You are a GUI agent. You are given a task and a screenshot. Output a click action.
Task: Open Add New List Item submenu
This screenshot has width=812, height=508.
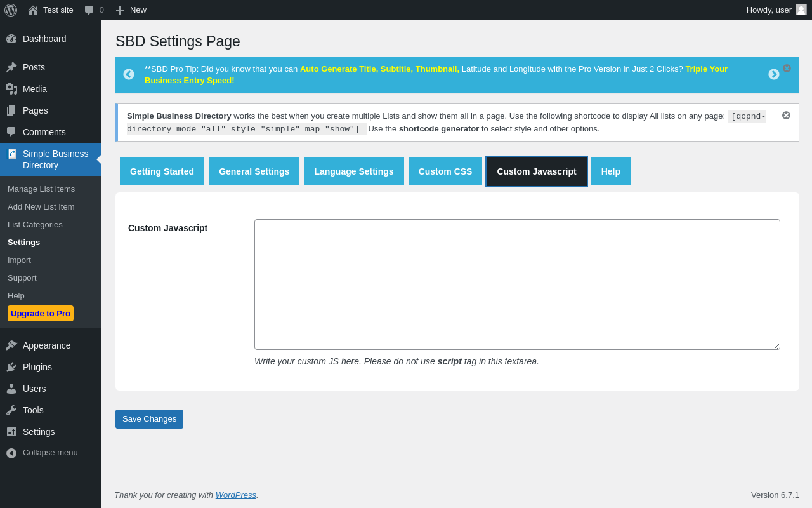click(41, 206)
